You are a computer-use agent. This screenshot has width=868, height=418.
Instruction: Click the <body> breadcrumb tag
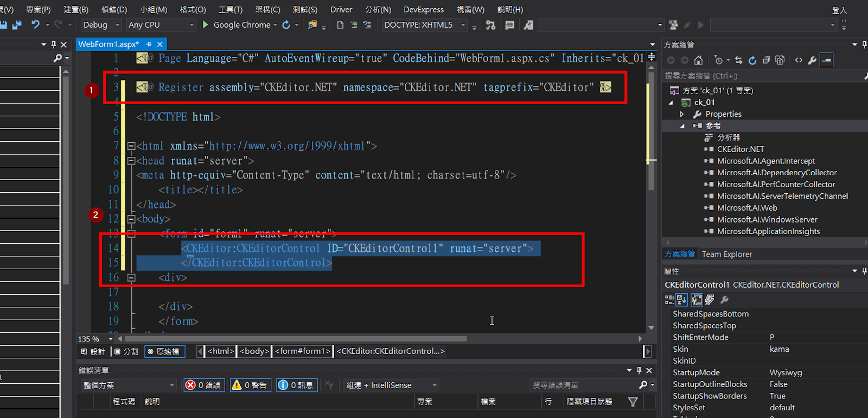(x=254, y=351)
